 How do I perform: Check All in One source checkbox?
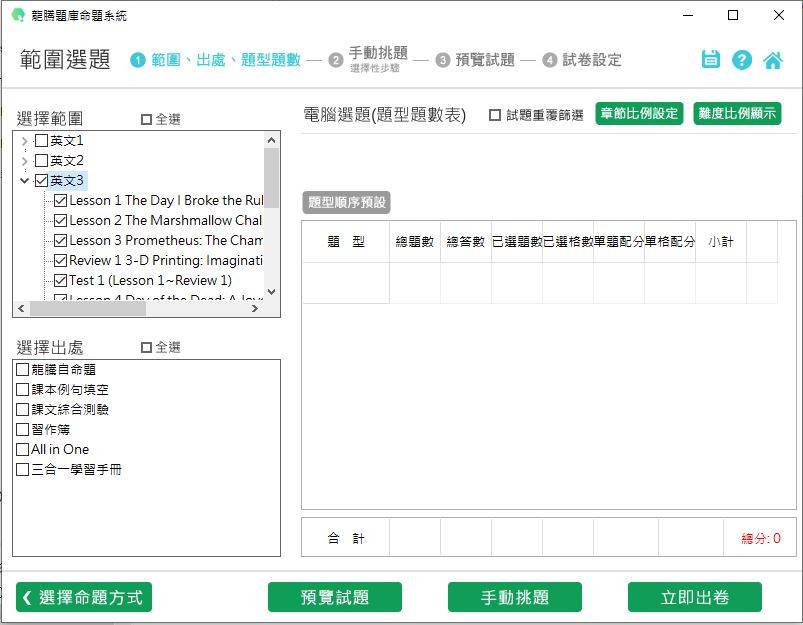click(x=23, y=449)
